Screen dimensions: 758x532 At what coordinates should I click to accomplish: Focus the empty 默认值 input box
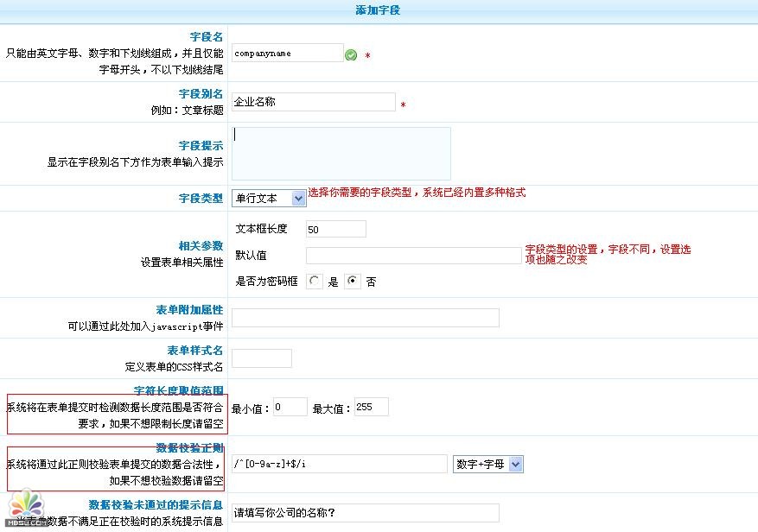413,256
